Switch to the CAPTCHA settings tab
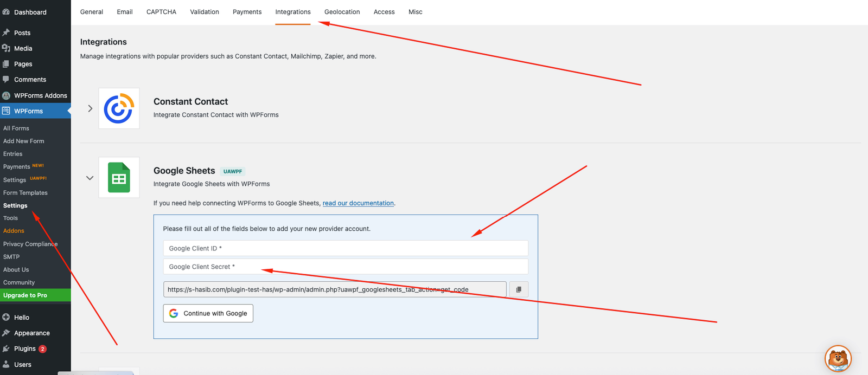Viewport: 868px width, 375px height. click(x=161, y=12)
